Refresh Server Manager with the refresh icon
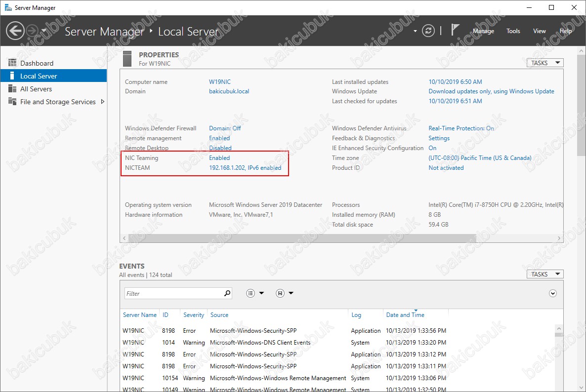The height and width of the screenshot is (392, 586). point(428,31)
